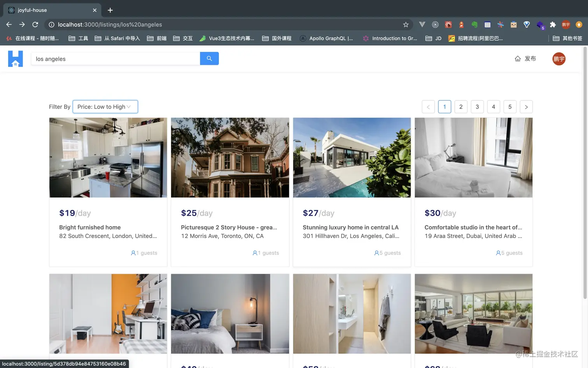Open the Picturesque 2 Story House photo
588x368 pixels.
point(230,158)
